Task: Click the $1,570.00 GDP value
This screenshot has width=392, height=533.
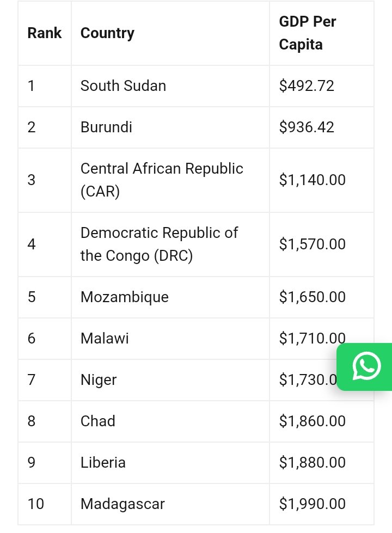Action: 313,244
